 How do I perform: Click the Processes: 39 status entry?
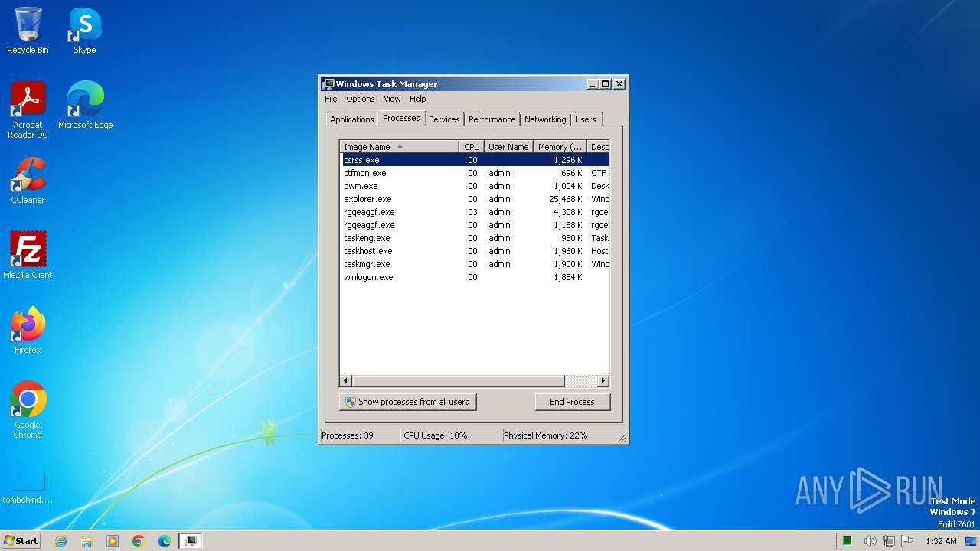click(x=360, y=435)
